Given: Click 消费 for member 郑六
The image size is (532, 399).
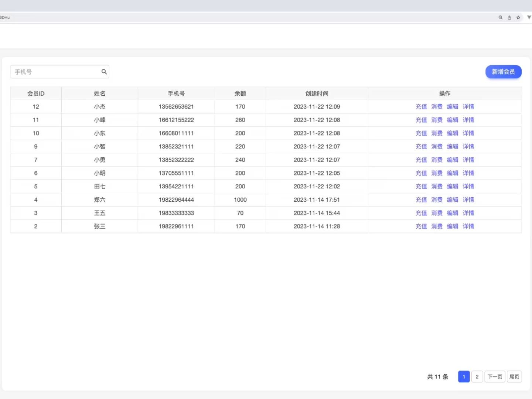Looking at the screenshot, I should [437, 199].
